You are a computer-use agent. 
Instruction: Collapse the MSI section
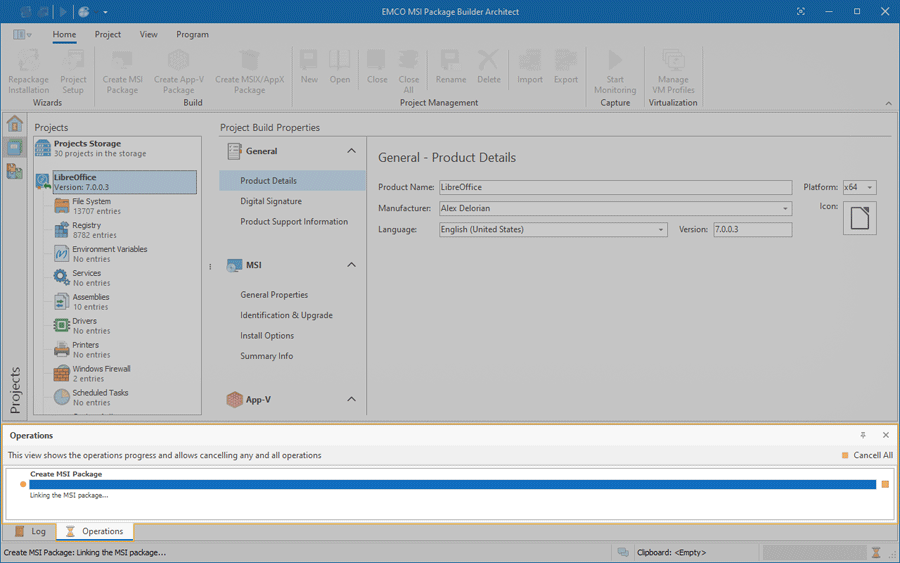(351, 265)
